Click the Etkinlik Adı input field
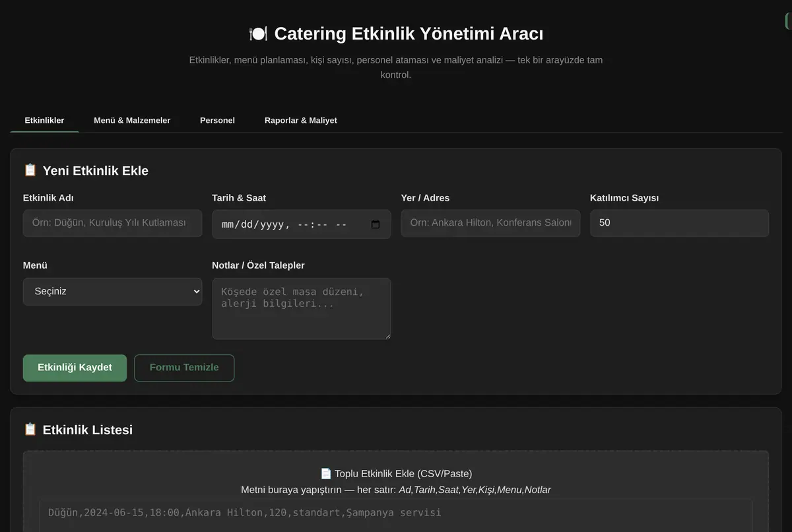The image size is (792, 532). click(113, 223)
